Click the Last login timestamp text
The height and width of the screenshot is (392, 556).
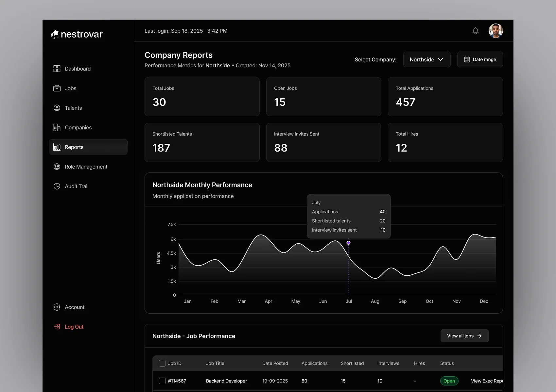point(186,31)
